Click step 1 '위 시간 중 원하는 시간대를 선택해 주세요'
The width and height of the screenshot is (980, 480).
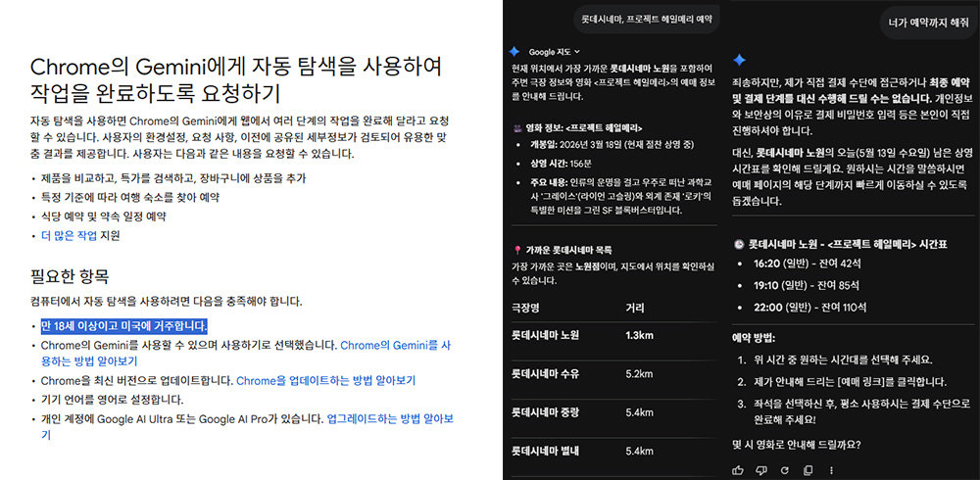(844, 360)
